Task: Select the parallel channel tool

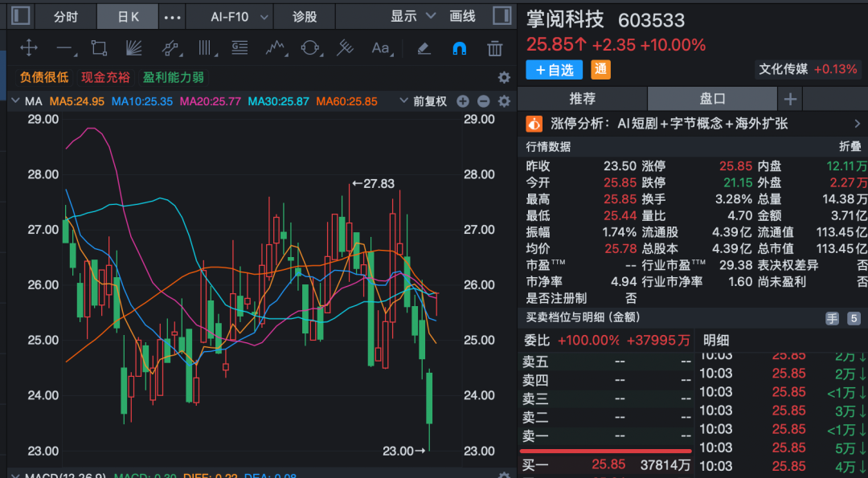Action: click(x=171, y=48)
